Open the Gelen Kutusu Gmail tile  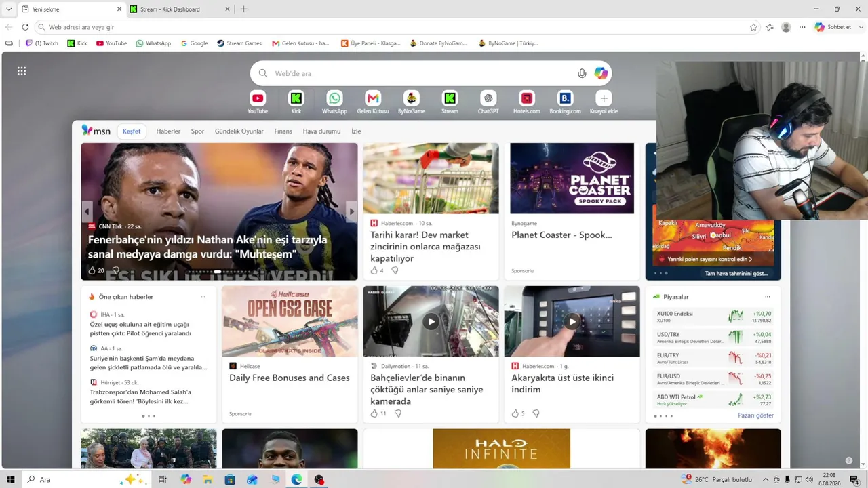tap(373, 102)
